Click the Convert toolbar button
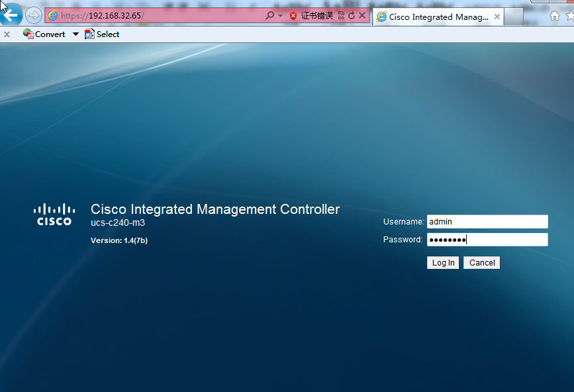 tap(44, 34)
